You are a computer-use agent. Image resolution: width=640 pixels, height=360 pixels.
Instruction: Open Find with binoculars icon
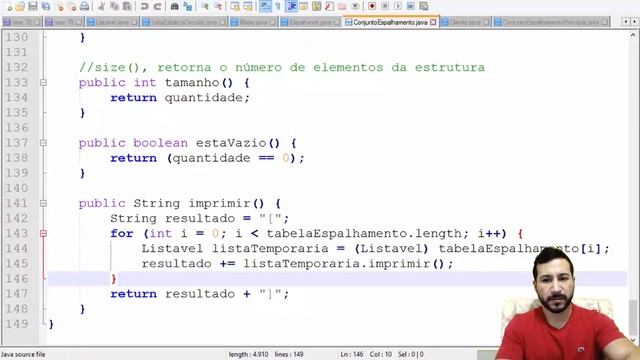point(174,6)
